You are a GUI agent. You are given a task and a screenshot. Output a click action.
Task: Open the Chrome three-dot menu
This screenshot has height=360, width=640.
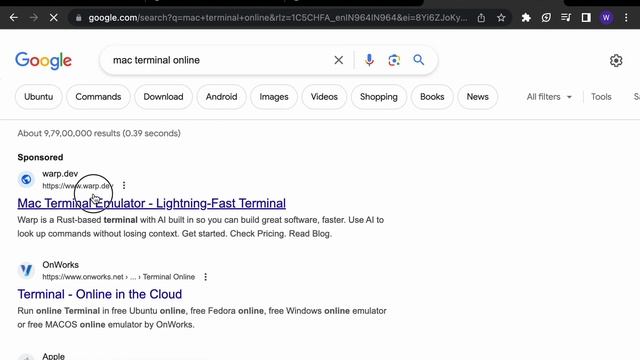click(626, 18)
